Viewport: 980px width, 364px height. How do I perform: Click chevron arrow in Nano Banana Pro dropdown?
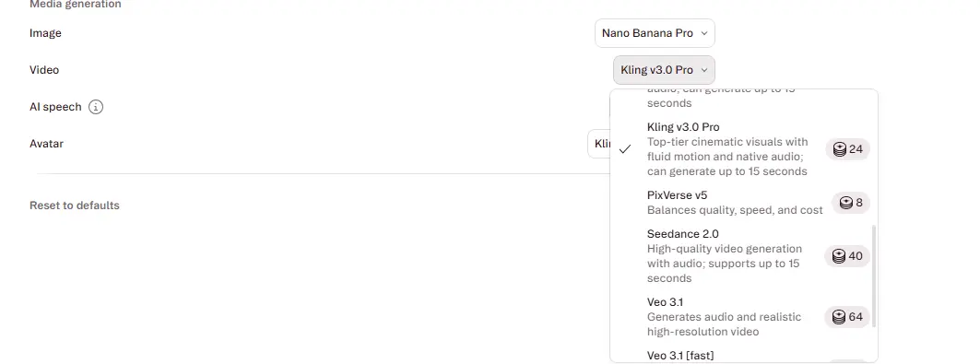pos(704,33)
